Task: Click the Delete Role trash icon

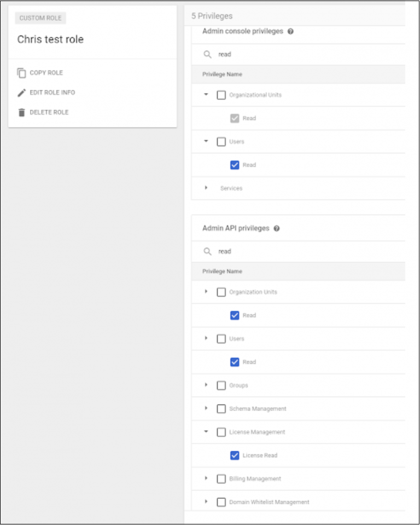Action: click(22, 112)
